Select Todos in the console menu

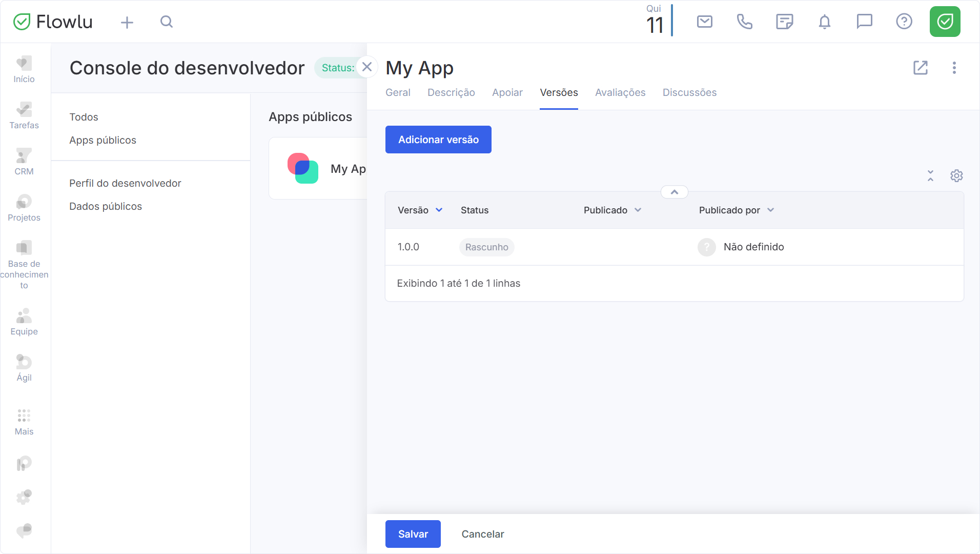[84, 117]
